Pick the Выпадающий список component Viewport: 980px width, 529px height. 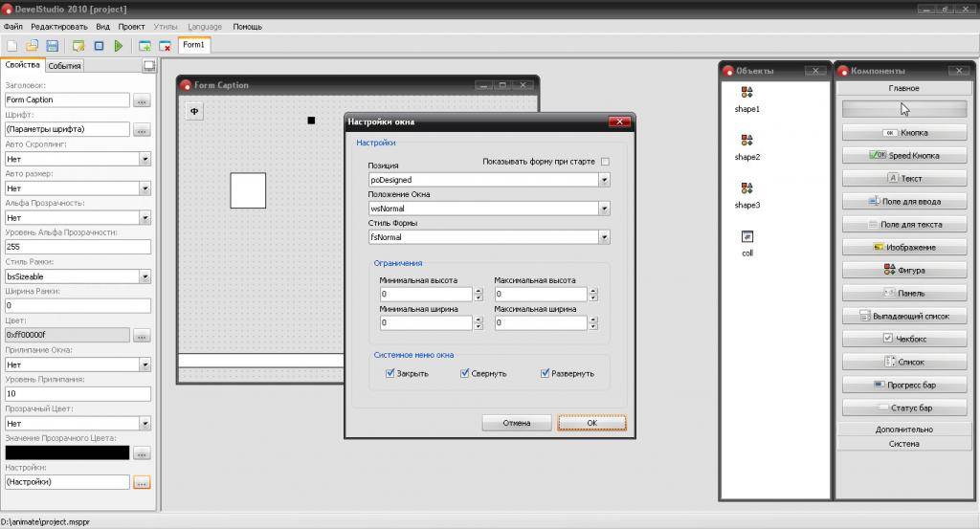click(904, 316)
